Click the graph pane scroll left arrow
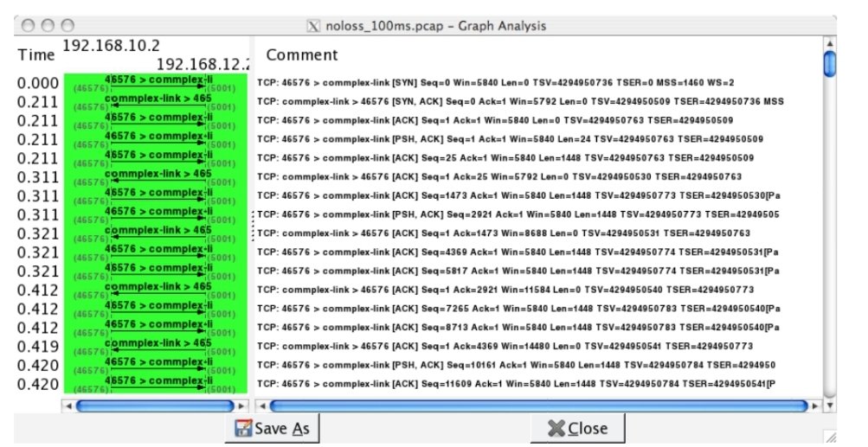The height and width of the screenshot is (447, 868). 68,406
